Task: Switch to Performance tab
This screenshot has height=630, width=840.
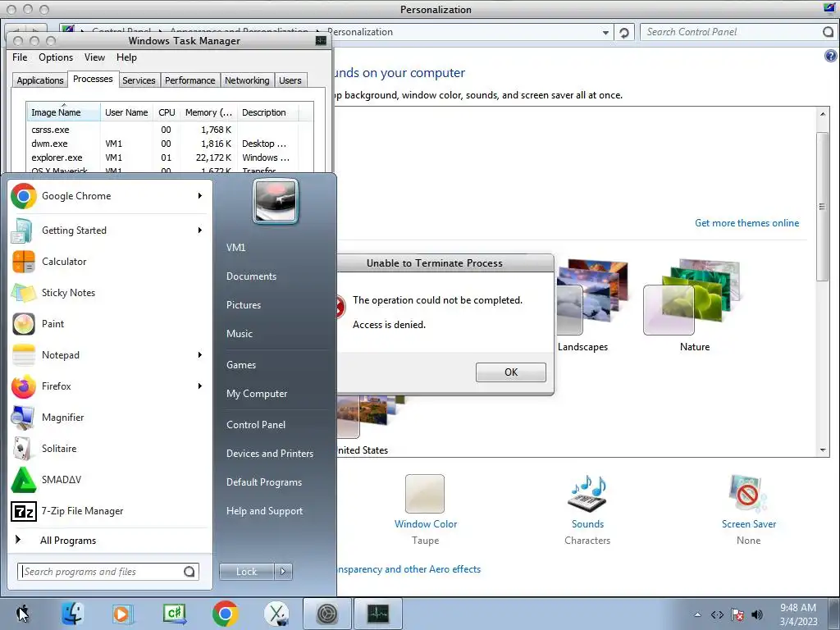Action: (x=189, y=80)
